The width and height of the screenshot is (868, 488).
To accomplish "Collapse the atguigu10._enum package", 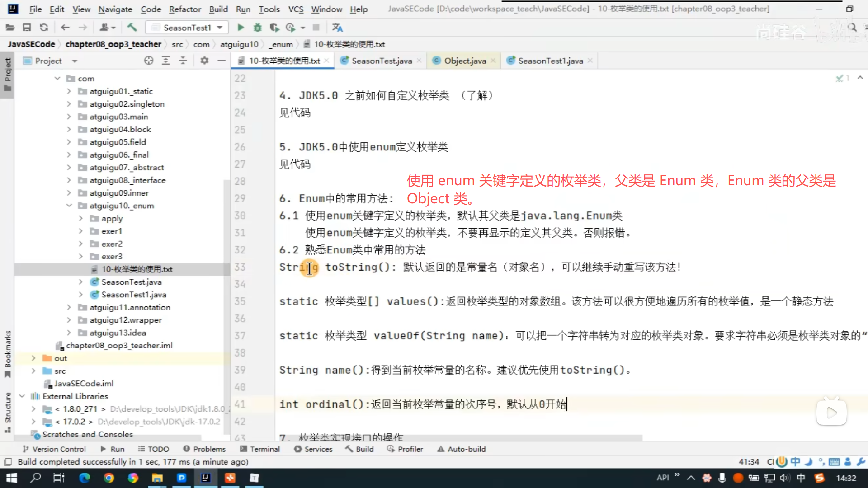I will (x=69, y=206).
